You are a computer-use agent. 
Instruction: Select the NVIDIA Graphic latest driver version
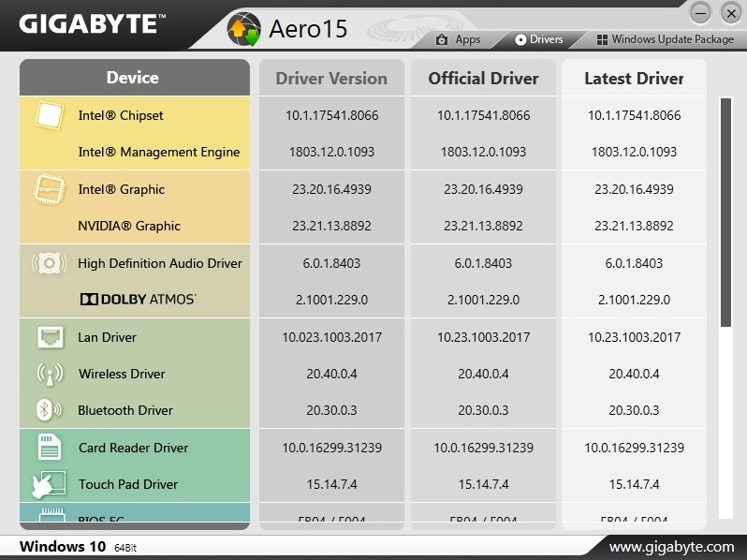(x=634, y=226)
